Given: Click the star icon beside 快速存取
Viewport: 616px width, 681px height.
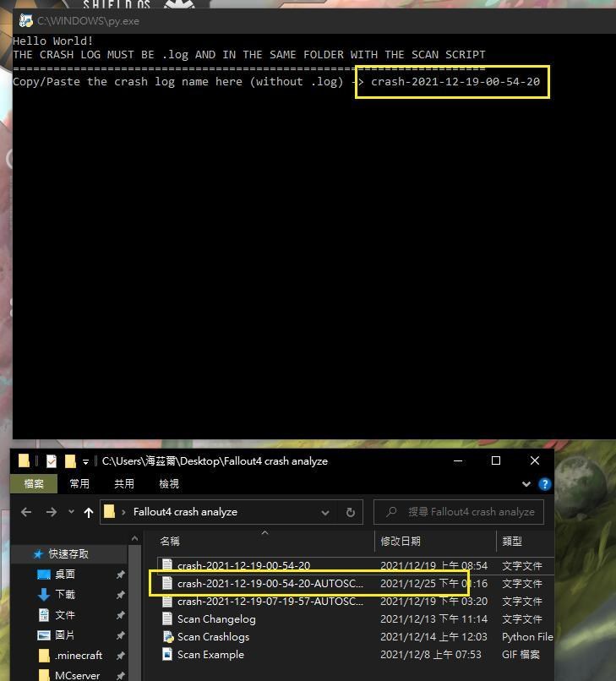Looking at the screenshot, I should pos(38,553).
